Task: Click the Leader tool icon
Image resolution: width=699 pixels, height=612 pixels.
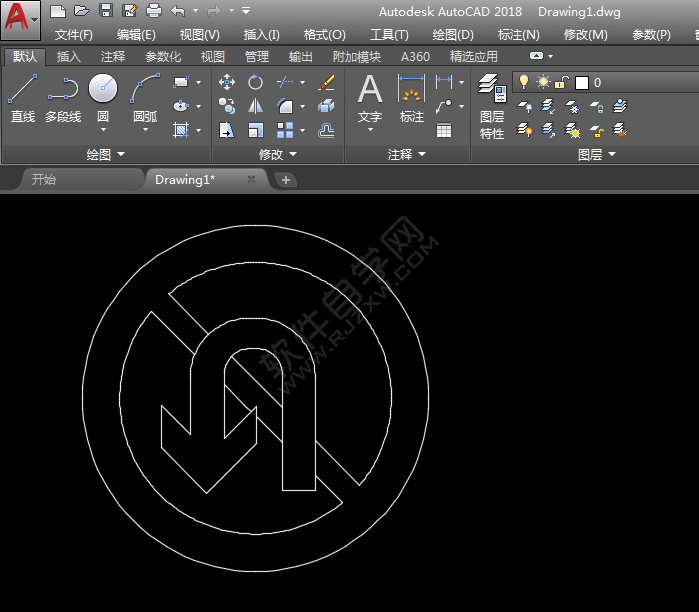Action: pos(444,106)
